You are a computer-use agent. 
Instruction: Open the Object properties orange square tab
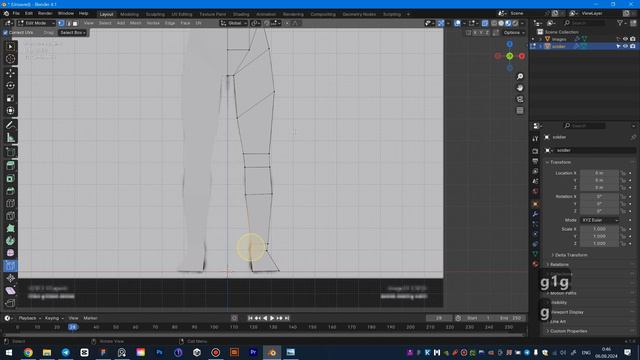click(536, 203)
